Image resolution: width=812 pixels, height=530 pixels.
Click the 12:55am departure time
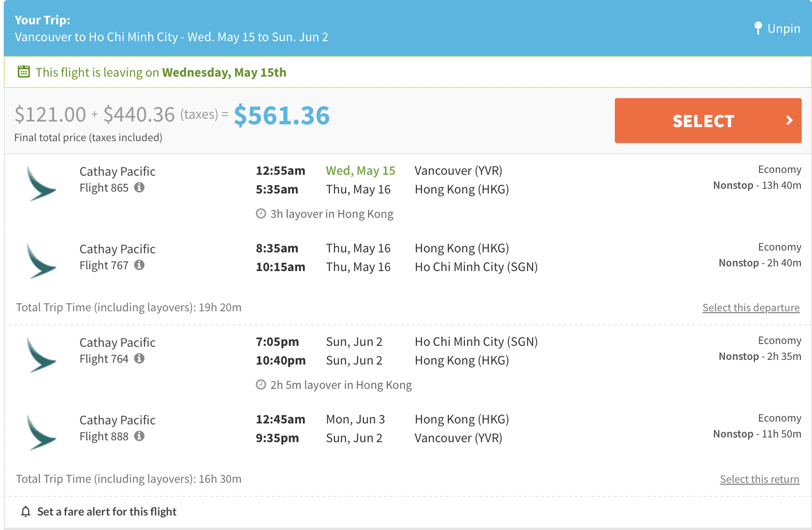[280, 171]
